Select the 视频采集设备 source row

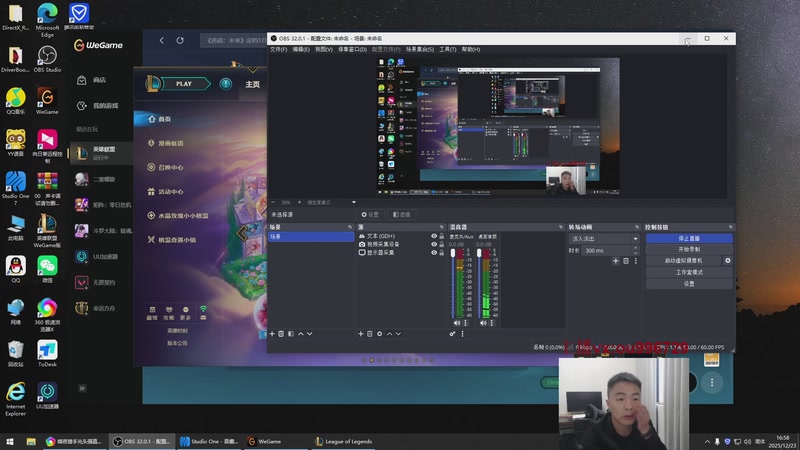click(x=401, y=244)
